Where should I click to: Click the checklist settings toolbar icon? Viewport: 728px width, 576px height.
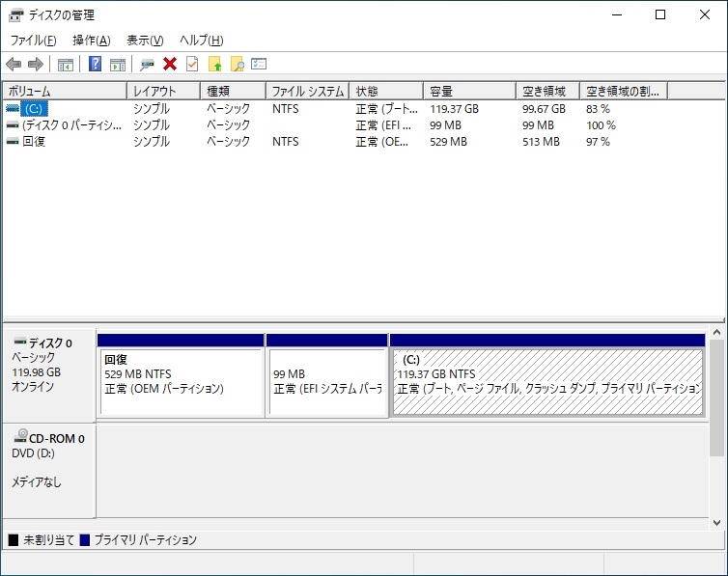[259, 64]
